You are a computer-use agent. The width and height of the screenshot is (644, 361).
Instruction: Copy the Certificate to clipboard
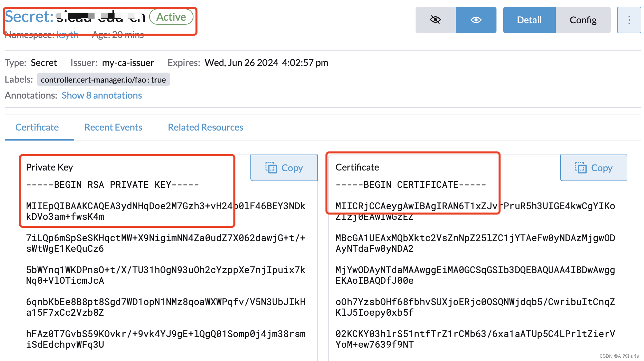click(593, 168)
